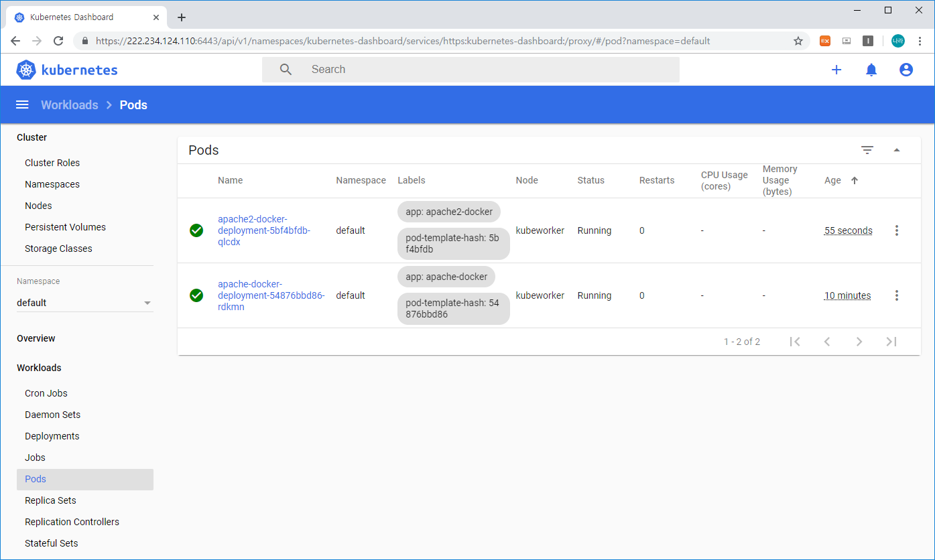Click status check icon of apache2-docker pod
This screenshot has width=935, height=560.
196,230
